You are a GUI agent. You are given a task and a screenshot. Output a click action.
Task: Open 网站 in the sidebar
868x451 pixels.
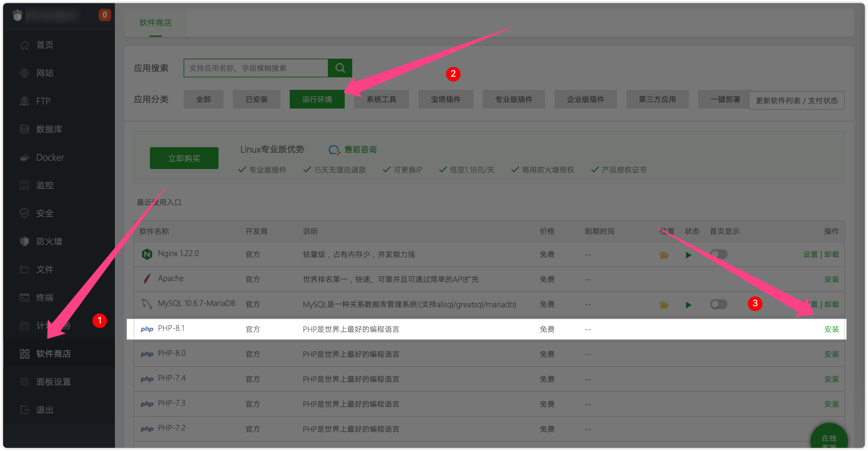click(x=44, y=73)
